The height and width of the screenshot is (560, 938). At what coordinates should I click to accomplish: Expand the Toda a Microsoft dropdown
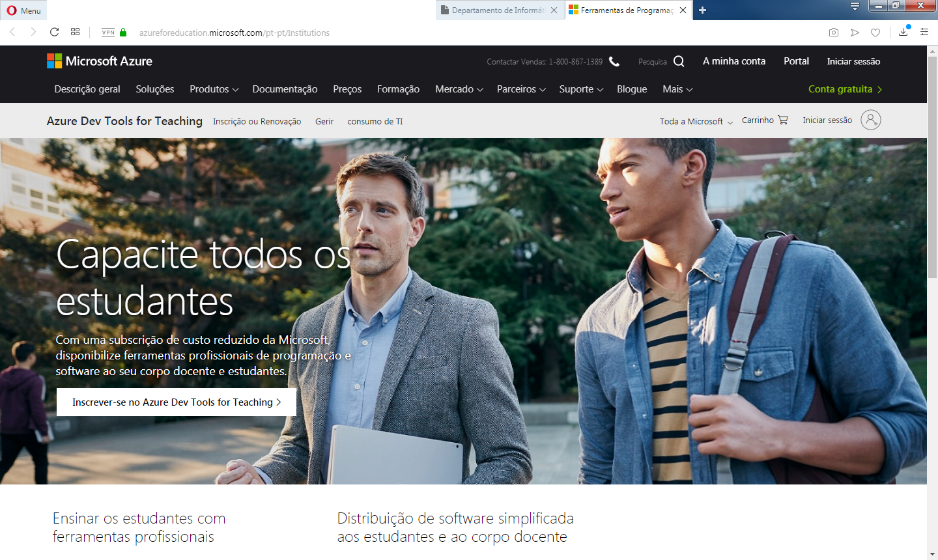pos(696,121)
